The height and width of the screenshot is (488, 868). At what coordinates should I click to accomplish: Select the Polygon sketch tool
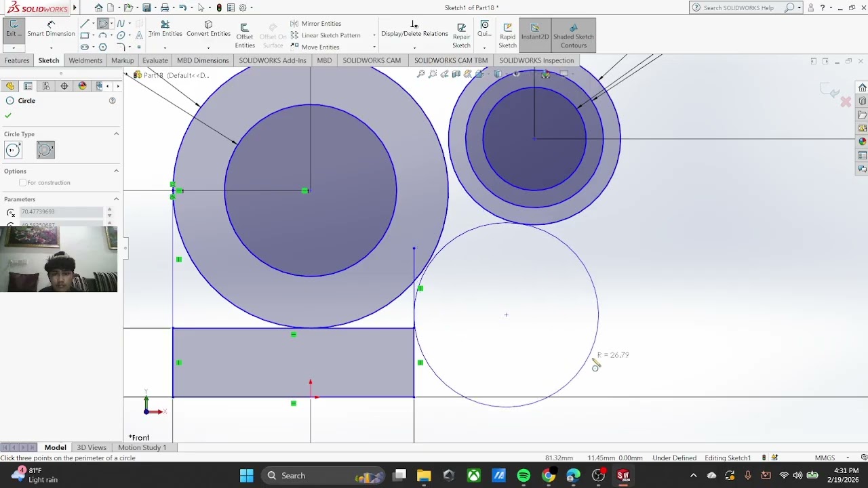[103, 47]
